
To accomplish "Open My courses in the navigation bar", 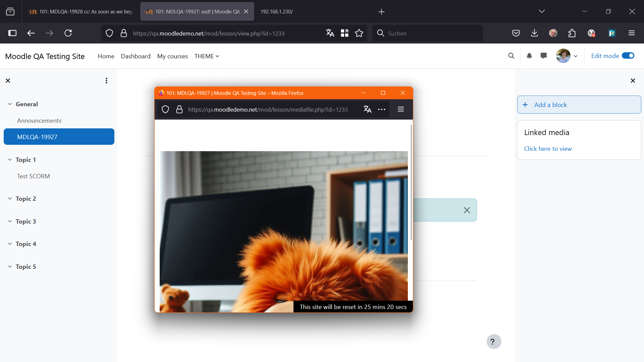I will [x=172, y=56].
